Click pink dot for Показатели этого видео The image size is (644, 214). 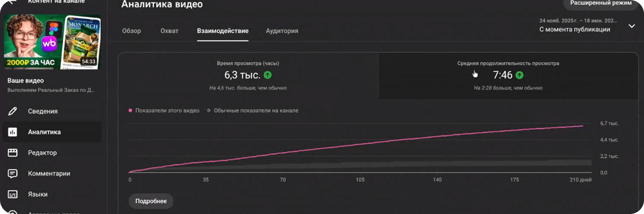coord(130,111)
